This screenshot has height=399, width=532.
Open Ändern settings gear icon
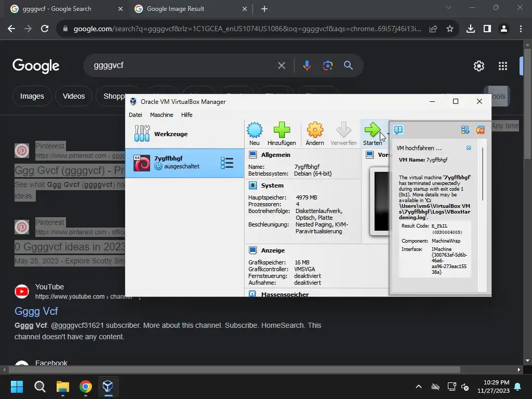tap(315, 134)
